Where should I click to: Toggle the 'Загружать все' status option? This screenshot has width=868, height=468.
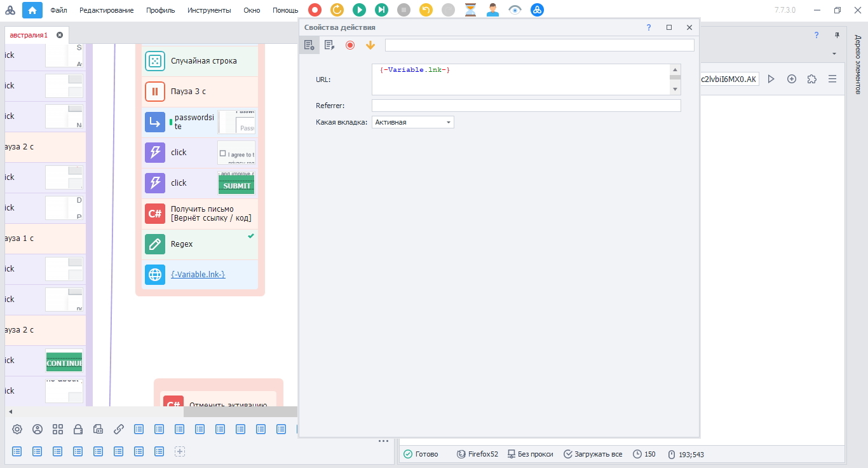593,454
